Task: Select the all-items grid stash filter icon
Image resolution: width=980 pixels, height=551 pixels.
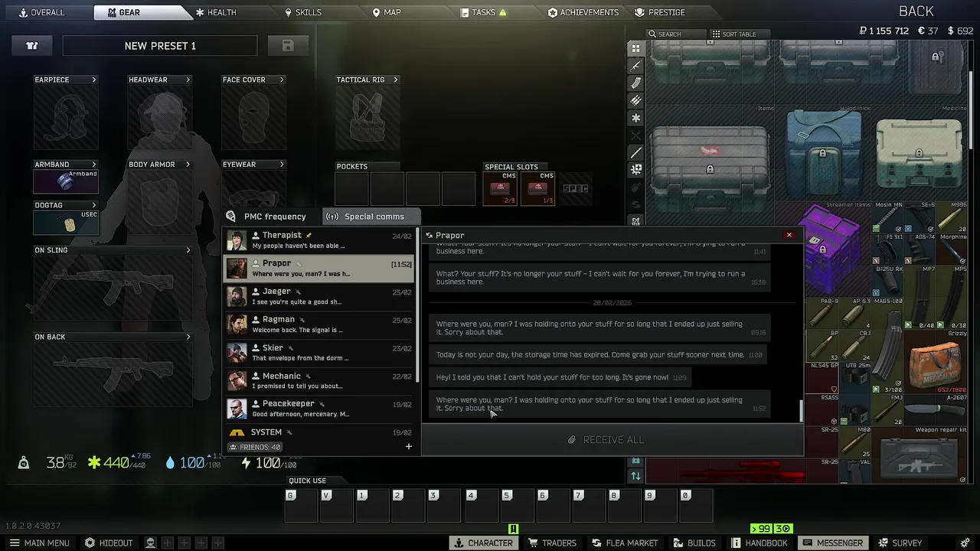Action: coord(635,48)
